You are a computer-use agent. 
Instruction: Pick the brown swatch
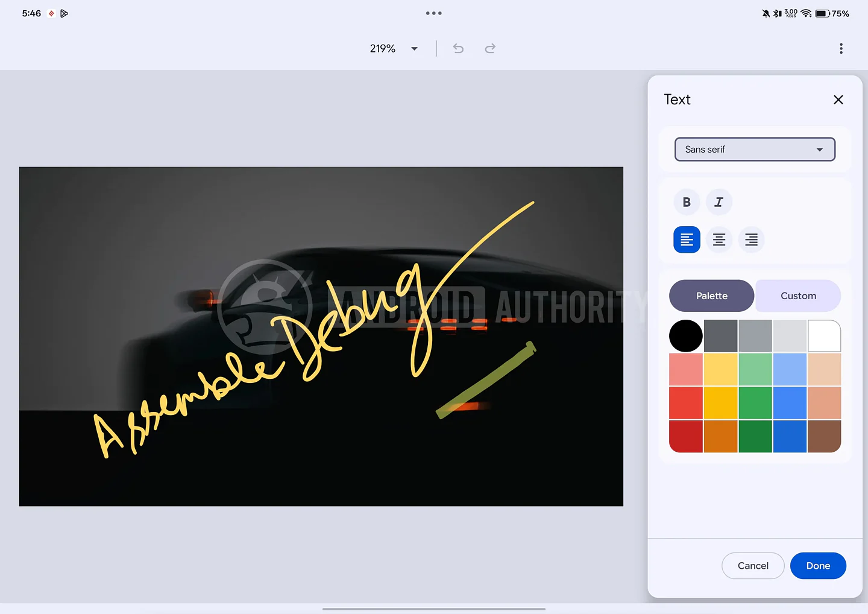click(824, 436)
